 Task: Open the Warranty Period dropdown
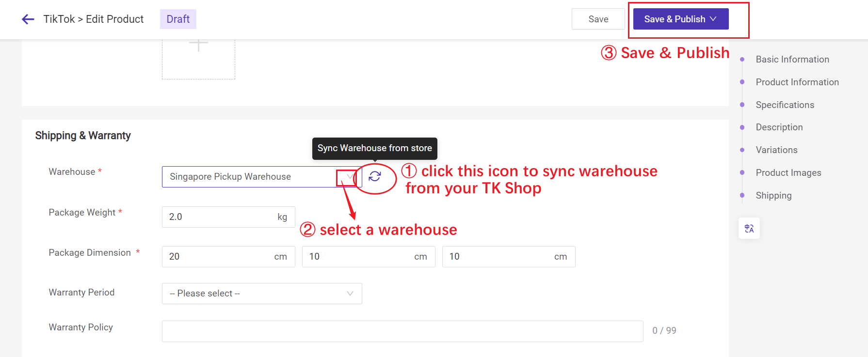tap(262, 294)
